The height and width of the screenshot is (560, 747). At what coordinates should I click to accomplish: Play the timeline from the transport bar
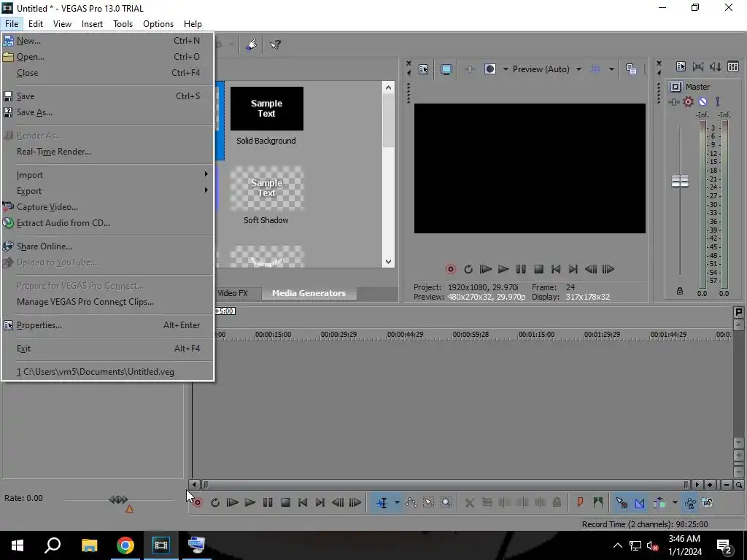click(249, 502)
